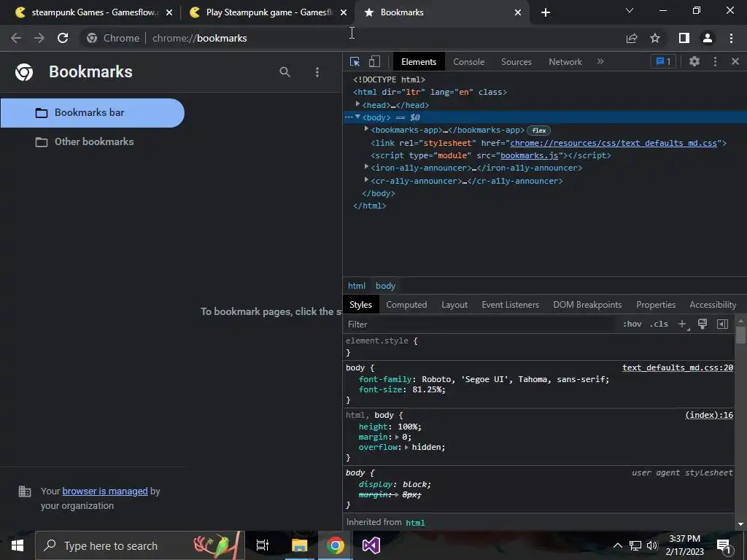Open the tab search chevron
The height and width of the screenshot is (560, 747).
[x=630, y=10]
